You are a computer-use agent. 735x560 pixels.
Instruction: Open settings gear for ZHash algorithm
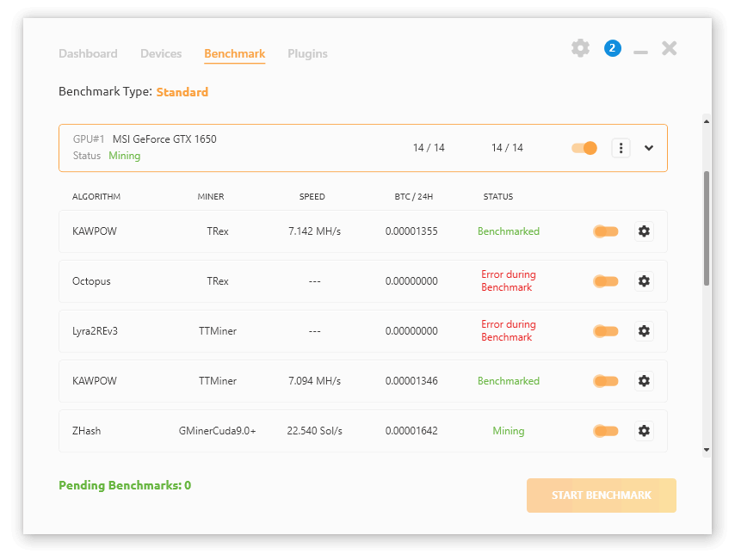point(644,431)
